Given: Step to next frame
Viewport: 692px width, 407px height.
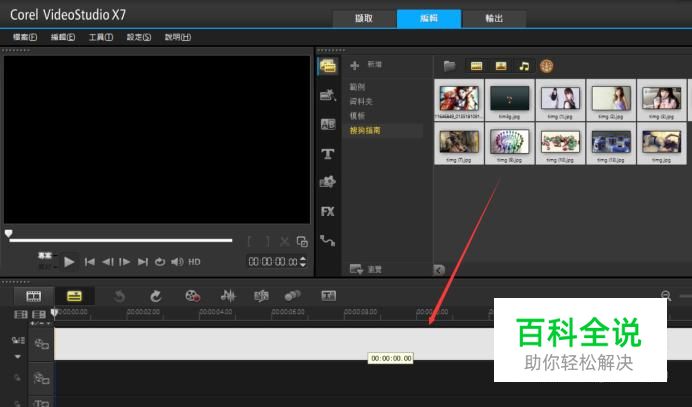Looking at the screenshot, I should point(125,262).
